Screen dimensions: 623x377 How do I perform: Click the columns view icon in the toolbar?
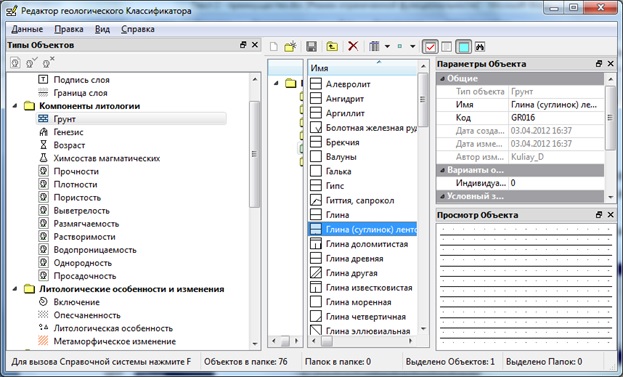click(374, 46)
